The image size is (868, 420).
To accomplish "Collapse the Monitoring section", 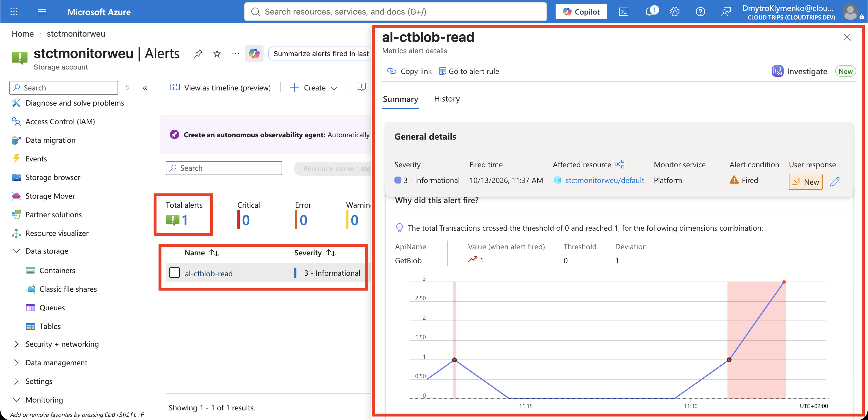I will tap(16, 400).
